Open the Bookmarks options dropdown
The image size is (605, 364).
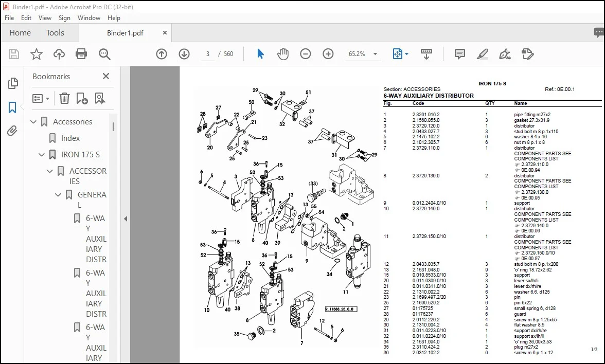[41, 98]
